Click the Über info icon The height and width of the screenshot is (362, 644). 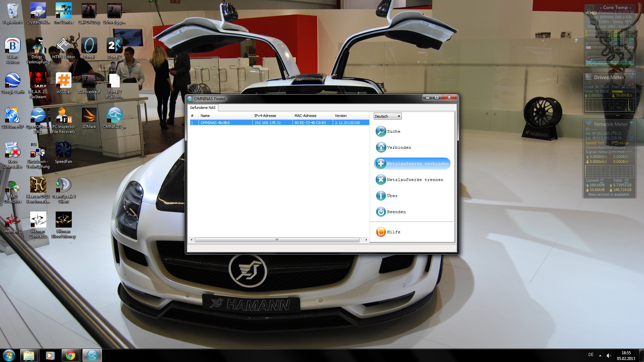(x=381, y=196)
